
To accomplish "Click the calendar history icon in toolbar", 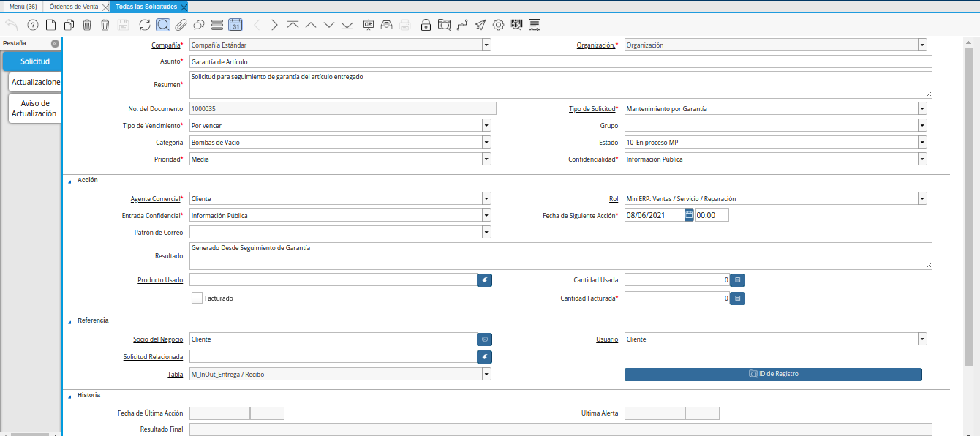I will (235, 25).
